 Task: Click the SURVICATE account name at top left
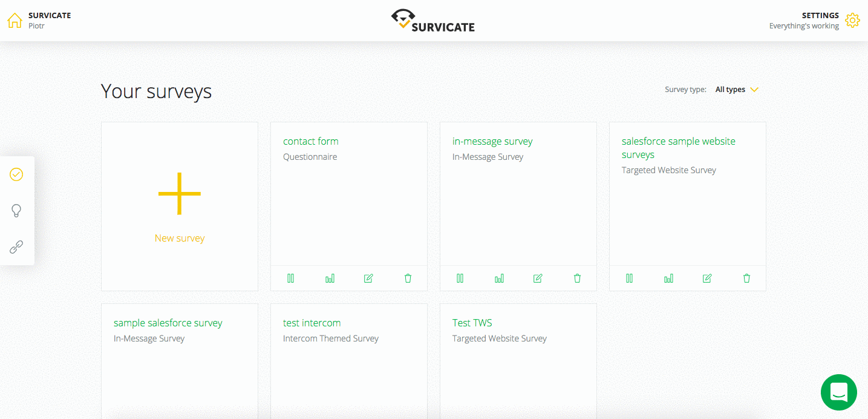[50, 15]
